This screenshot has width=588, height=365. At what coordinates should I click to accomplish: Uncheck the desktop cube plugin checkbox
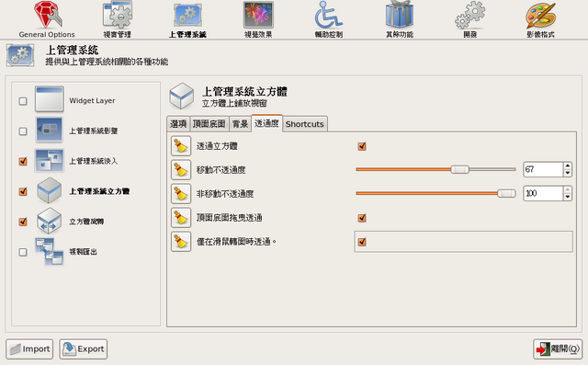tap(23, 191)
